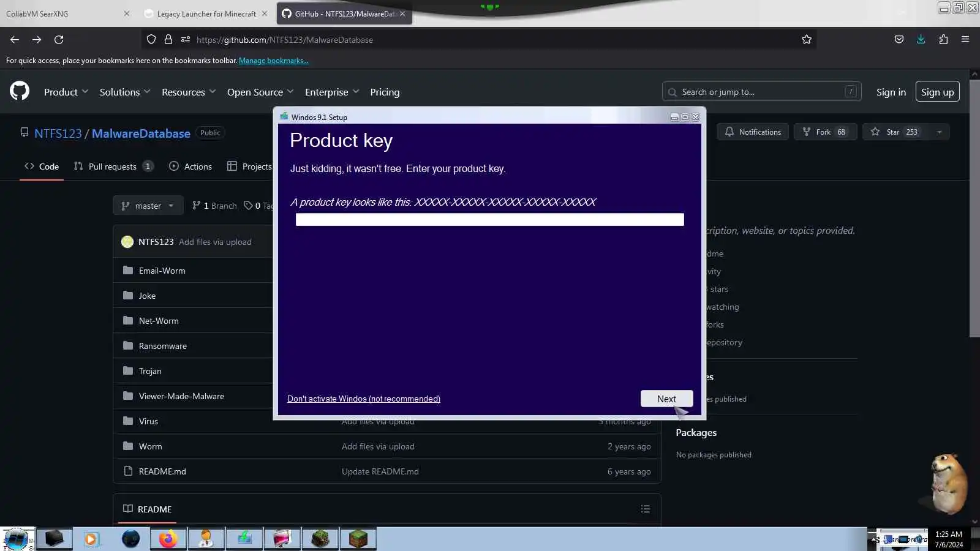Open the Start menu orb

[x=17, y=539]
